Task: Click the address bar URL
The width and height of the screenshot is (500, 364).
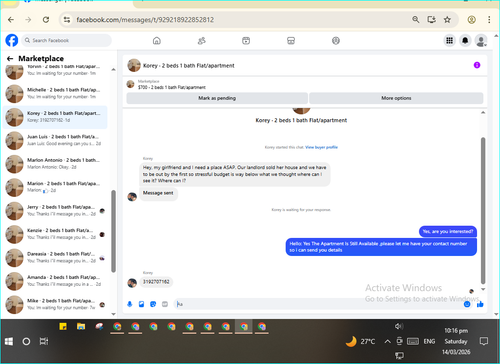Action: (x=145, y=20)
